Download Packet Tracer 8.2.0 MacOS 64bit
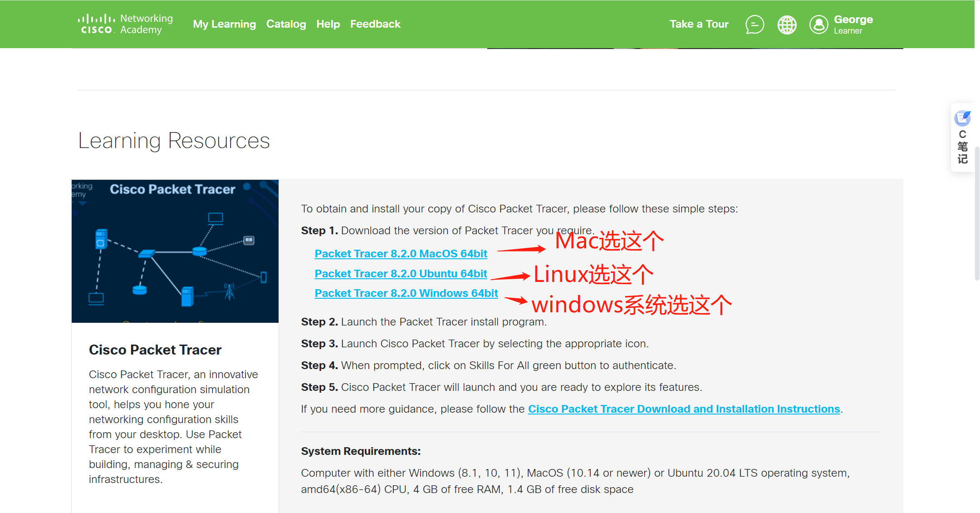 click(x=401, y=254)
